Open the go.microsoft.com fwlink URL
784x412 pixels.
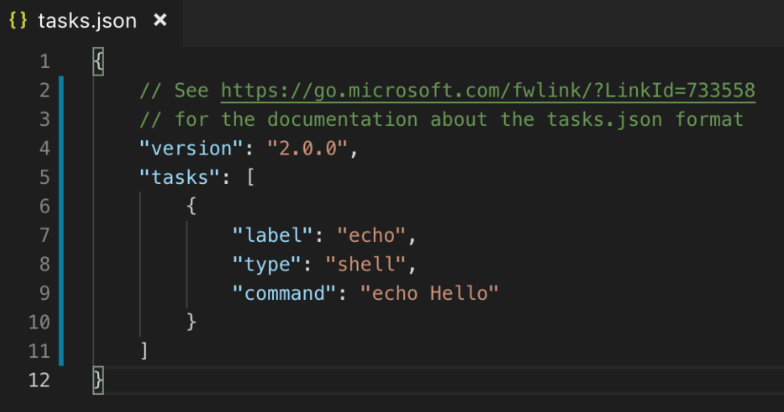[488, 91]
